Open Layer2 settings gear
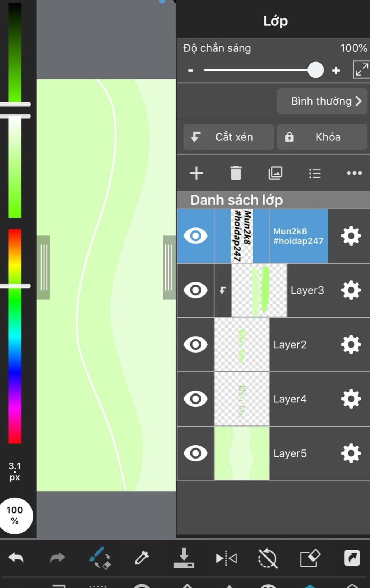Viewport: 370px width, 588px height. (x=351, y=345)
